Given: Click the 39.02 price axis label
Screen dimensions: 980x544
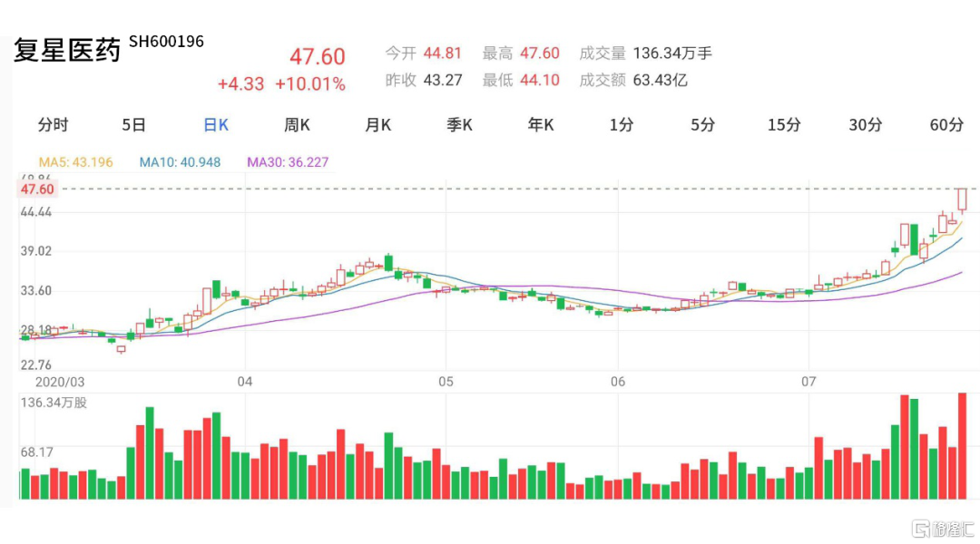Looking at the screenshot, I should (36, 251).
